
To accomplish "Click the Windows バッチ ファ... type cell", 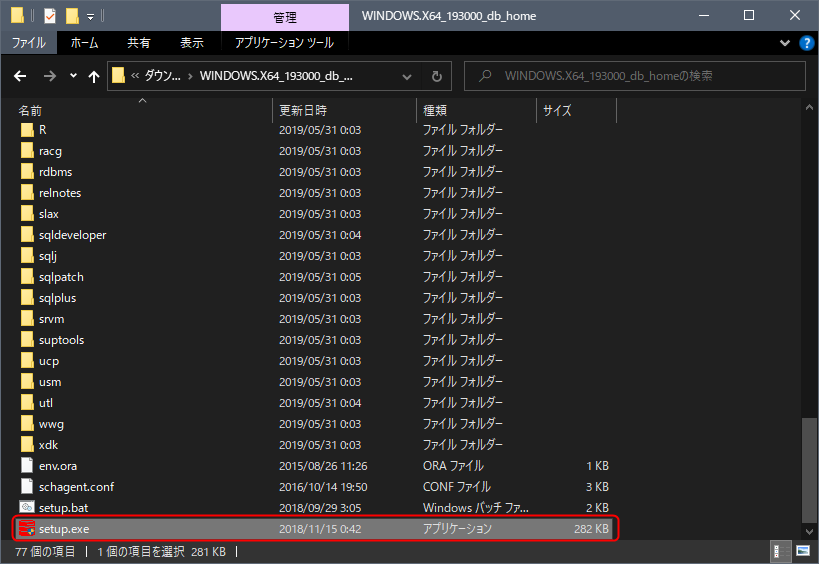I will point(475,508).
